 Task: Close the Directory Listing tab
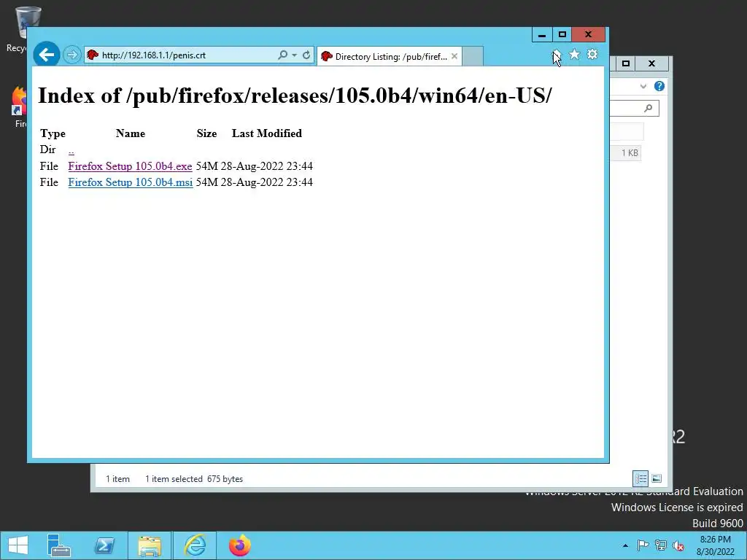(x=454, y=56)
